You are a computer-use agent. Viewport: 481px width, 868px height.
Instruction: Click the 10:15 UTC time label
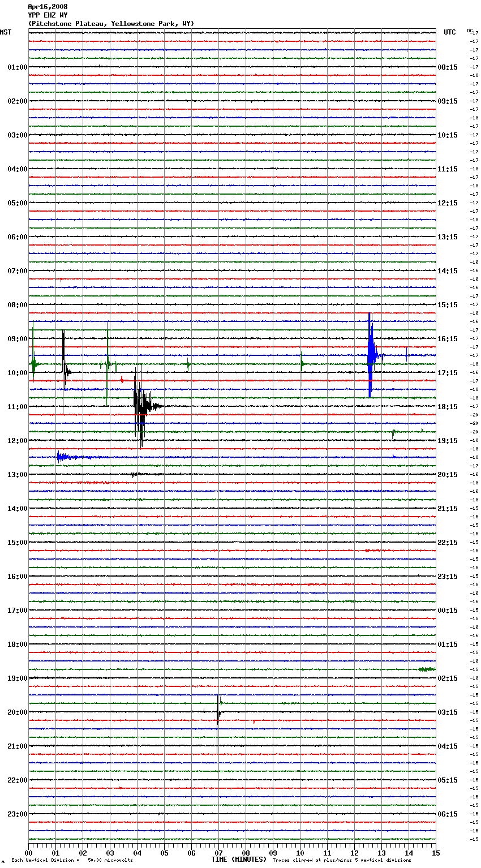(448, 135)
